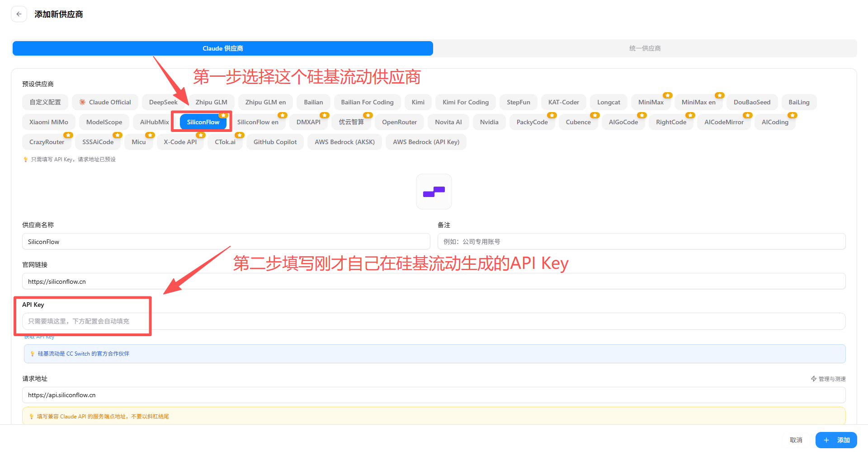Choose the SiliconFlow en preset

pos(258,122)
